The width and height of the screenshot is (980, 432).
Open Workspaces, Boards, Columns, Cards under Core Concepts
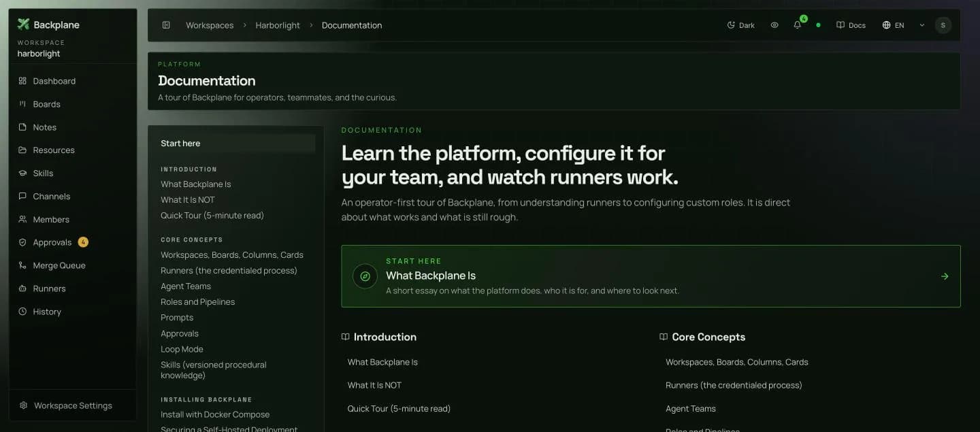(x=737, y=363)
